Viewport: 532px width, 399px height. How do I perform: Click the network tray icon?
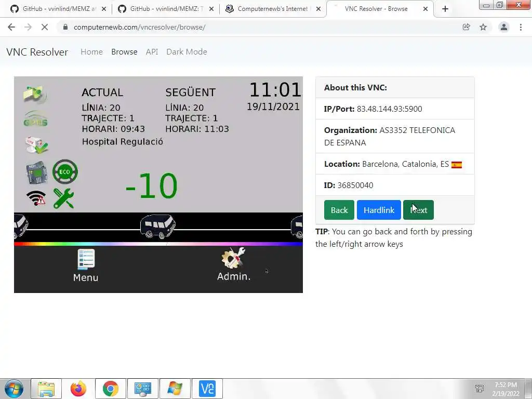pyautogui.click(x=480, y=389)
